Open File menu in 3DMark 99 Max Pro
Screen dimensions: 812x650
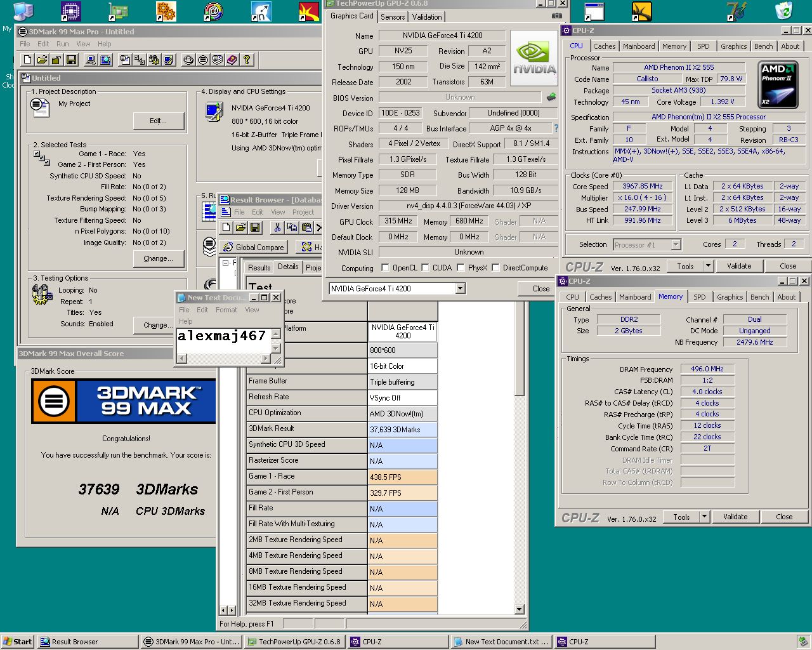click(25, 44)
